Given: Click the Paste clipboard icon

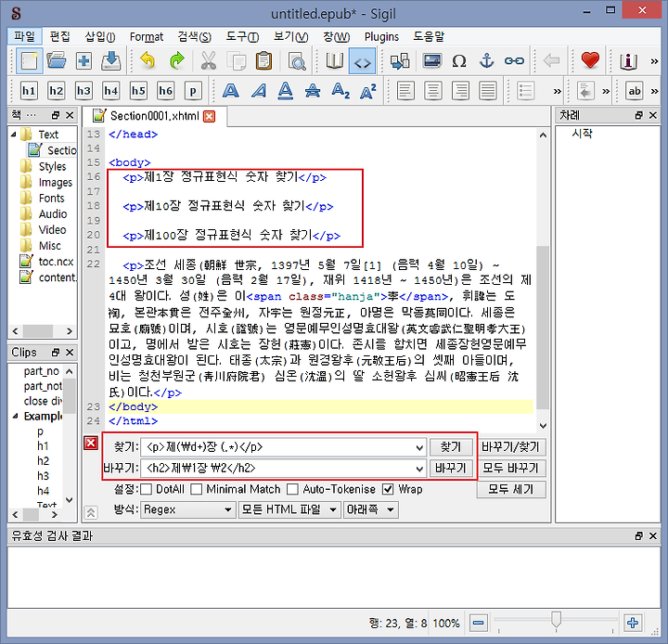Looking at the screenshot, I should (x=263, y=61).
